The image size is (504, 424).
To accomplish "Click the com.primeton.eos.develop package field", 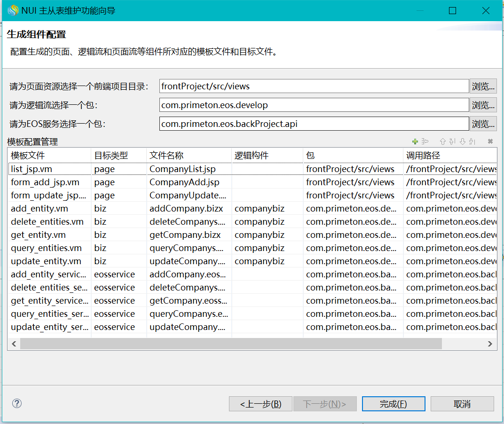I will [x=314, y=105].
